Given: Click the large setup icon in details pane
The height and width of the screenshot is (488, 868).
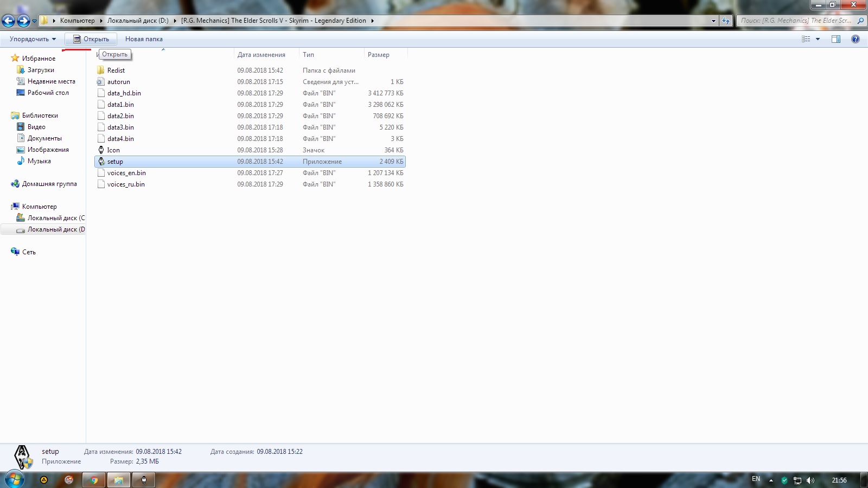Looking at the screenshot, I should [x=22, y=457].
